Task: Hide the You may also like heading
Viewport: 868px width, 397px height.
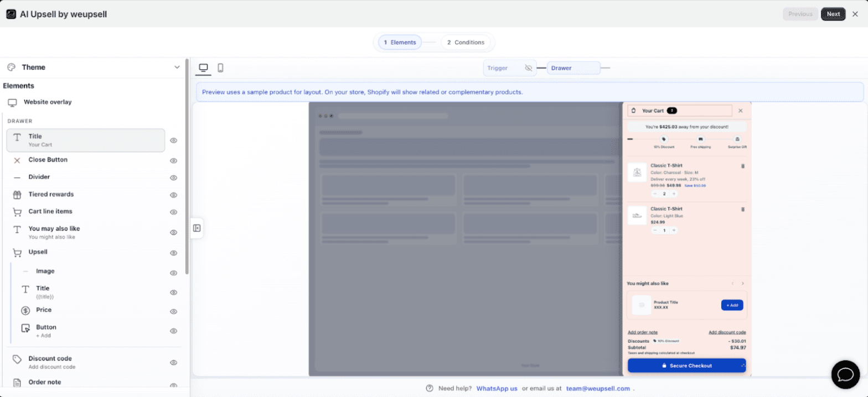Action: pyautogui.click(x=173, y=232)
